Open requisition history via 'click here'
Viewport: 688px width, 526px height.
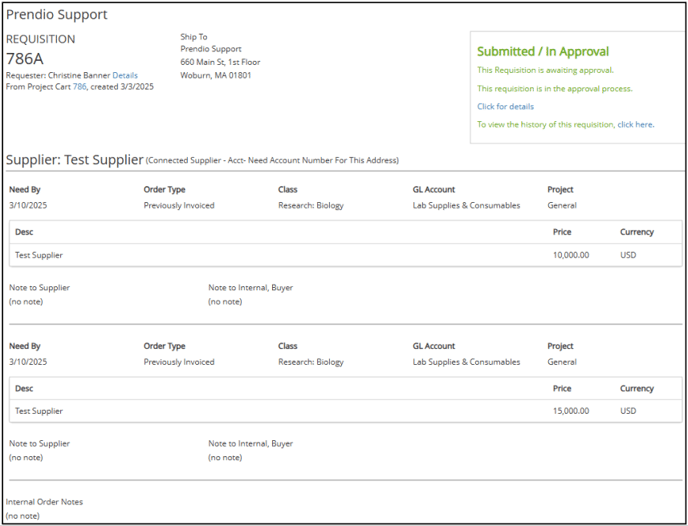tap(635, 125)
